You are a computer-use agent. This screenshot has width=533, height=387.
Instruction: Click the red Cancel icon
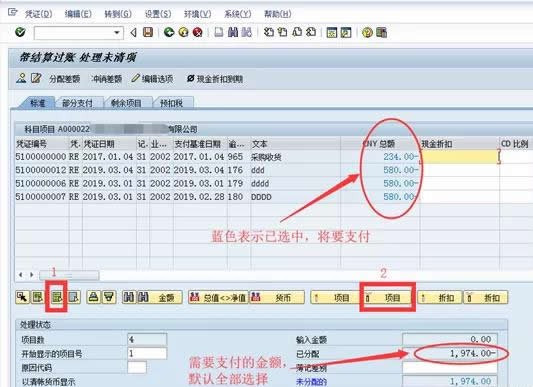(197, 33)
